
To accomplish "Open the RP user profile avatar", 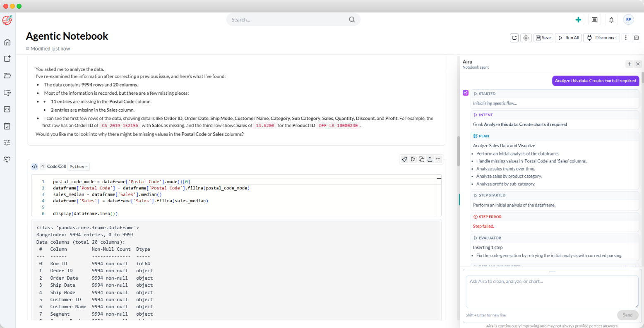I will 628,19.
